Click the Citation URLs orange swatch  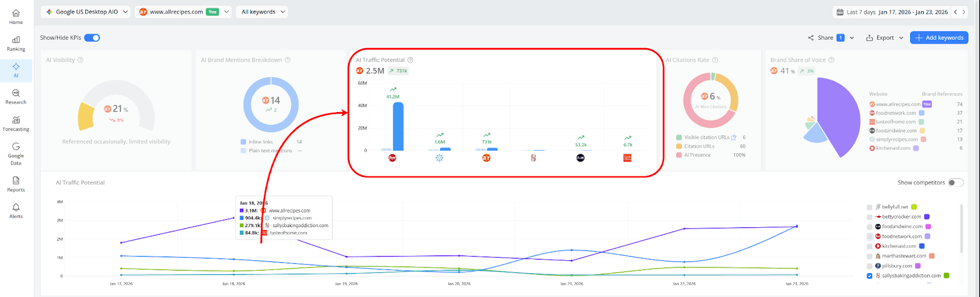[679, 146]
